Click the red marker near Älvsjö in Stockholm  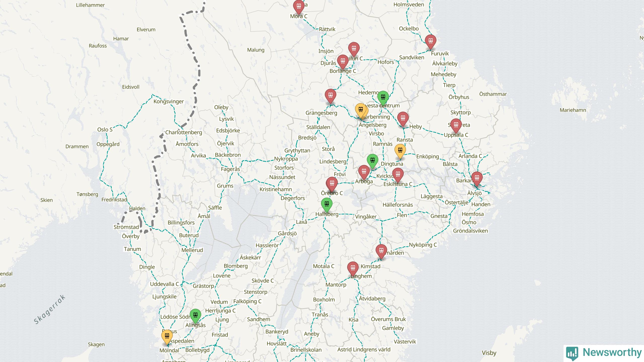pyautogui.click(x=477, y=178)
